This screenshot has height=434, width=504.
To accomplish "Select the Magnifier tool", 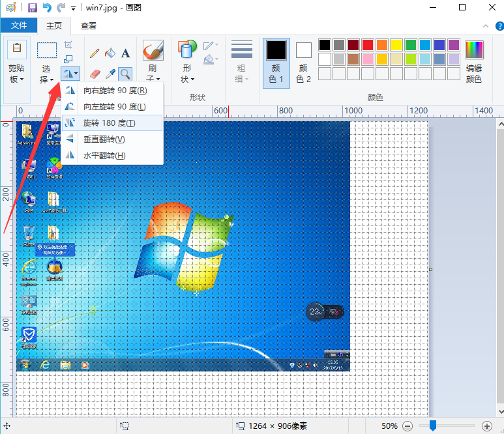I will coord(125,74).
